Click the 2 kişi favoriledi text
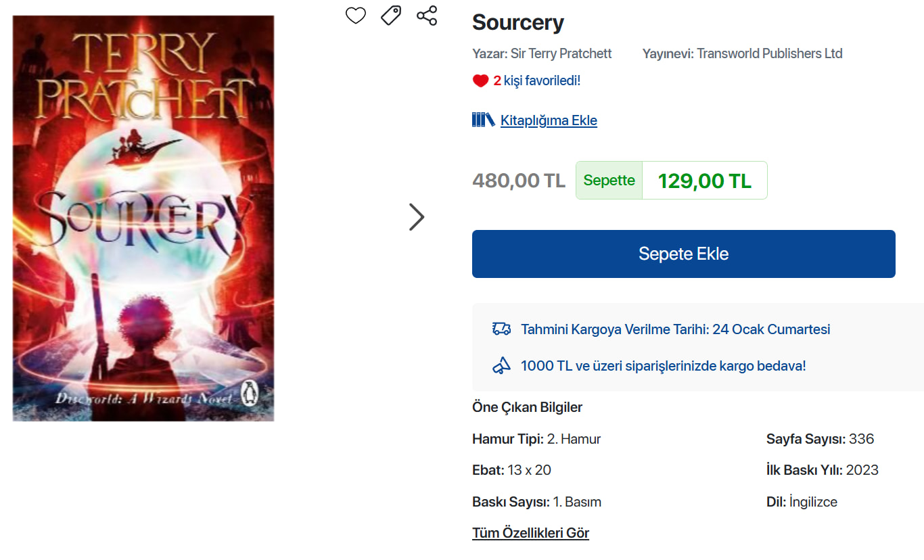The width and height of the screenshot is (924, 560). coord(537,81)
